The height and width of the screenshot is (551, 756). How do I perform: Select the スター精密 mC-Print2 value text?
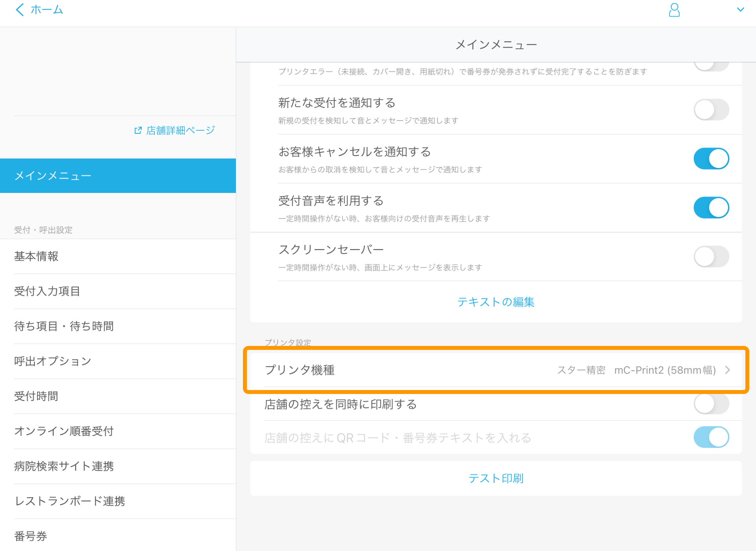click(636, 370)
